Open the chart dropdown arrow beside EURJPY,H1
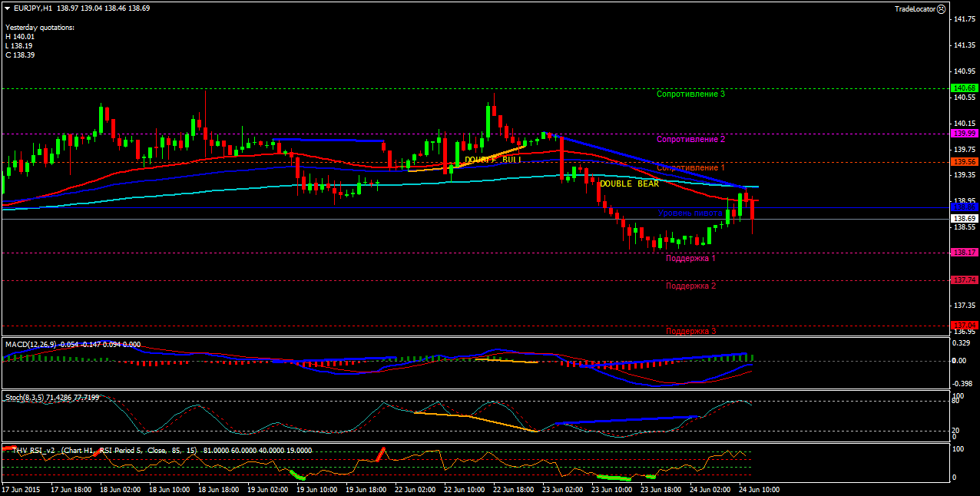The width and height of the screenshot is (980, 496). coord(8,8)
